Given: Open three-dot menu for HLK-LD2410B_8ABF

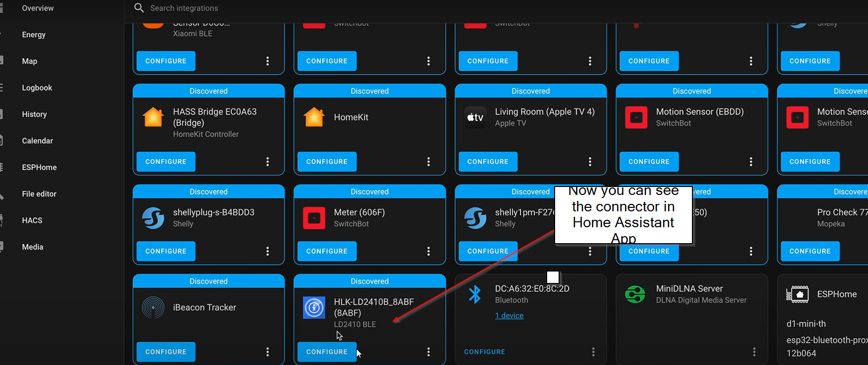Looking at the screenshot, I should 429,352.
